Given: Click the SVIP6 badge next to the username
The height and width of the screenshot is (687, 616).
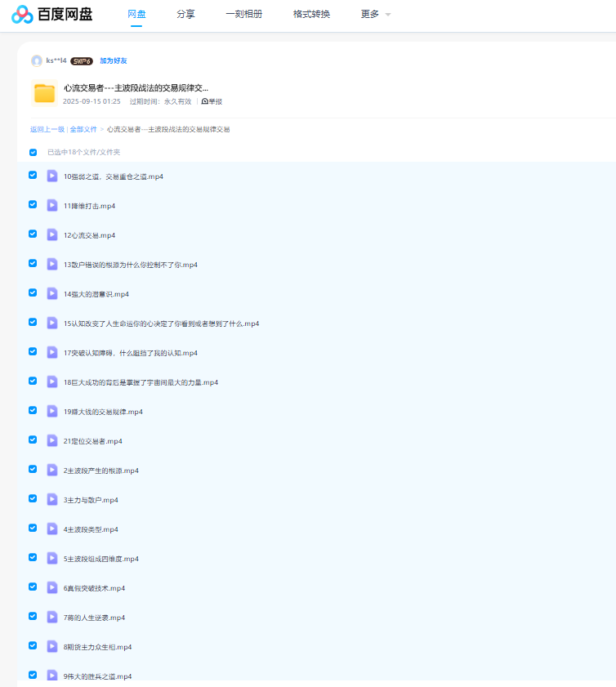Looking at the screenshot, I should [81, 60].
